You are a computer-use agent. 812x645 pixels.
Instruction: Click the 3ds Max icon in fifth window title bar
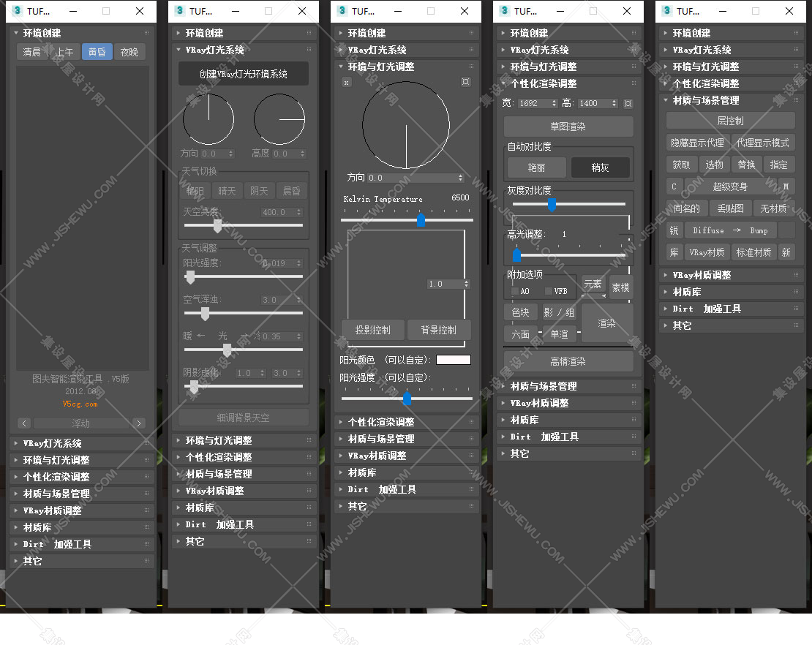pyautogui.click(x=666, y=11)
